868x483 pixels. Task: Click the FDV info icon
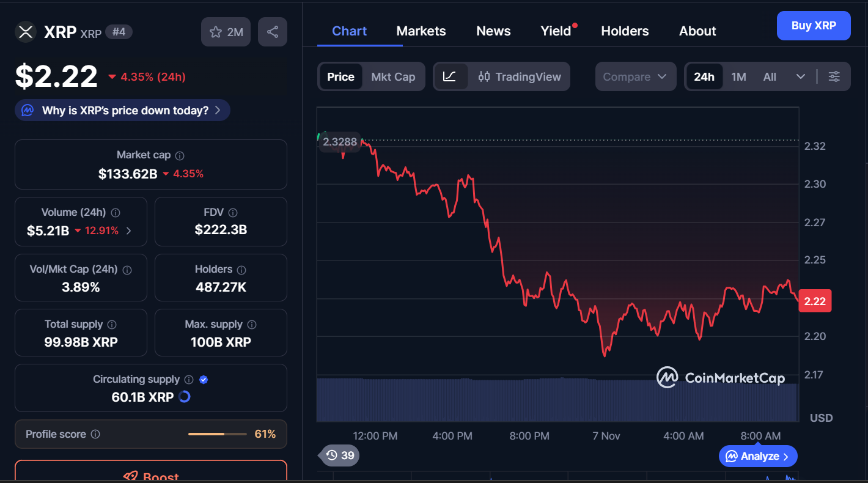click(232, 213)
